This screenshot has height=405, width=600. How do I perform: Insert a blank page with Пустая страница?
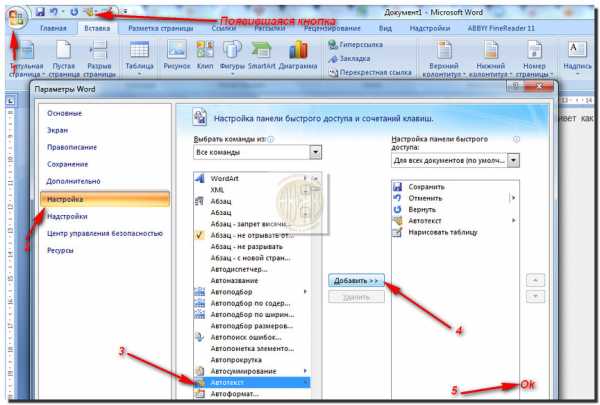tap(64, 58)
